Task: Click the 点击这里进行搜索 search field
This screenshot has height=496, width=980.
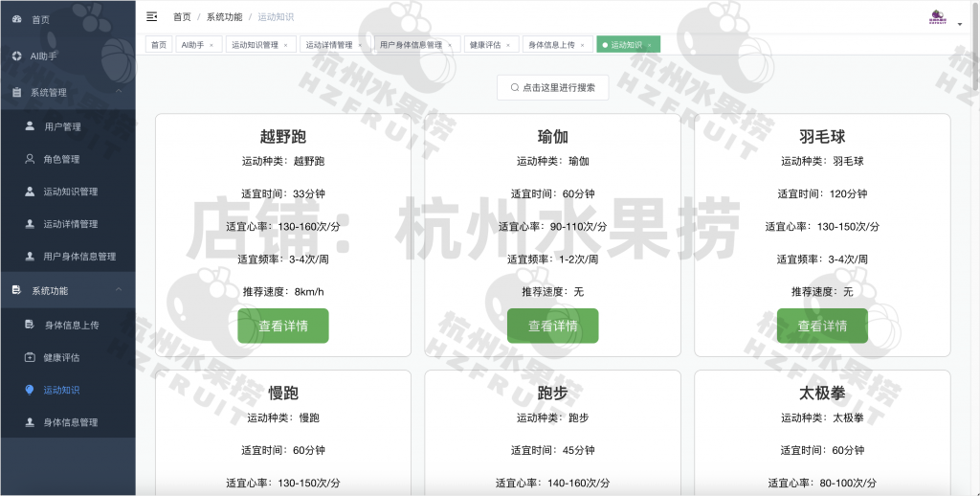Action: (552, 87)
